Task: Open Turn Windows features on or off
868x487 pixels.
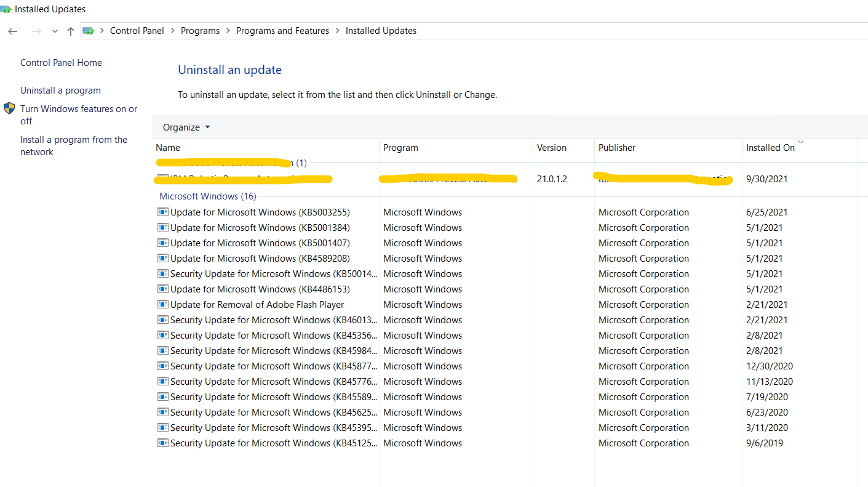Action: coord(79,115)
